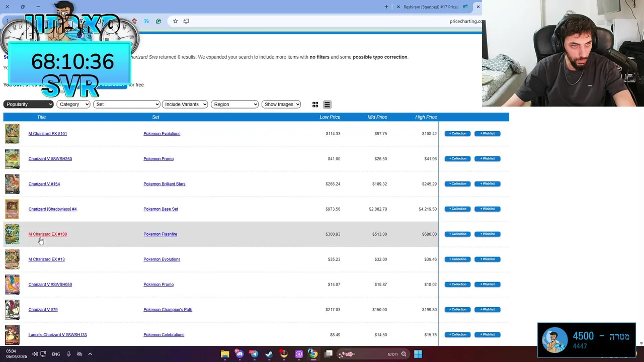Open Charizard Shadowless #4 card image

[x=12, y=209]
